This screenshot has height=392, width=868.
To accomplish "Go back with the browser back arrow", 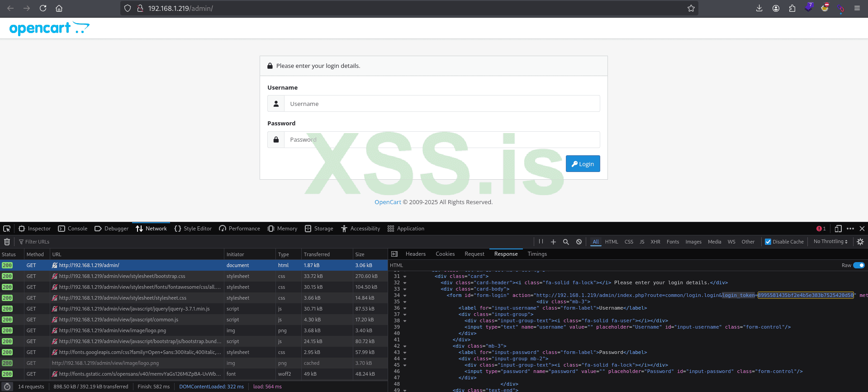I will point(10,8).
